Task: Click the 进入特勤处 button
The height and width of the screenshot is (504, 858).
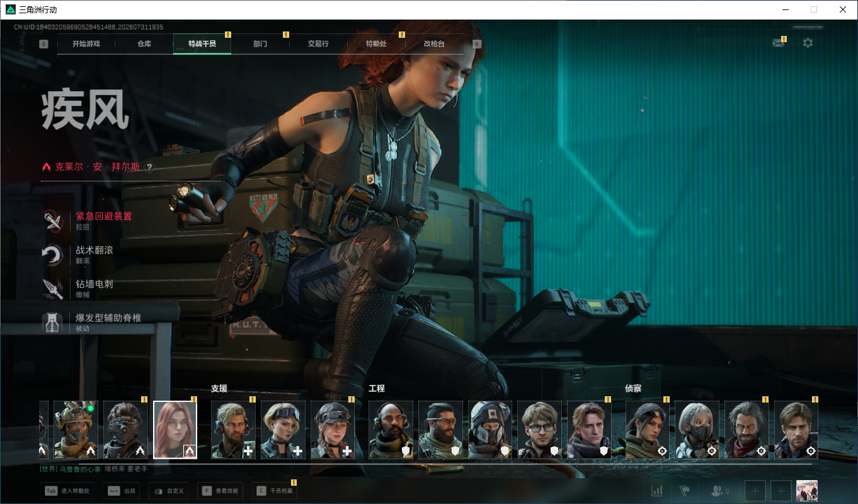Action: coord(67,491)
